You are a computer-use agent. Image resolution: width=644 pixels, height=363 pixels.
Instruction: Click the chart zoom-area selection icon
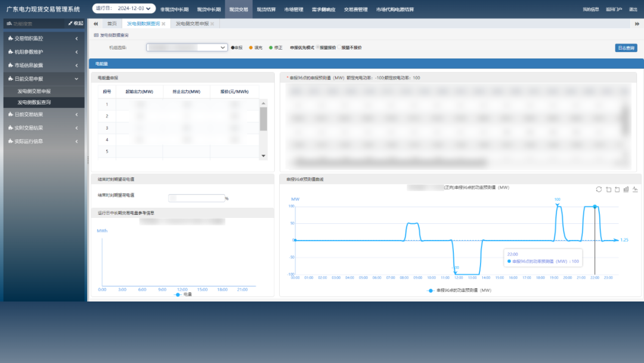608,189
